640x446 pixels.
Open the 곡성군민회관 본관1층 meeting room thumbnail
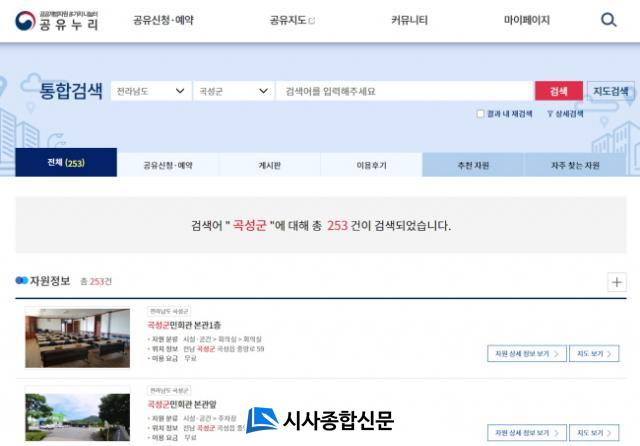pyautogui.click(x=78, y=337)
